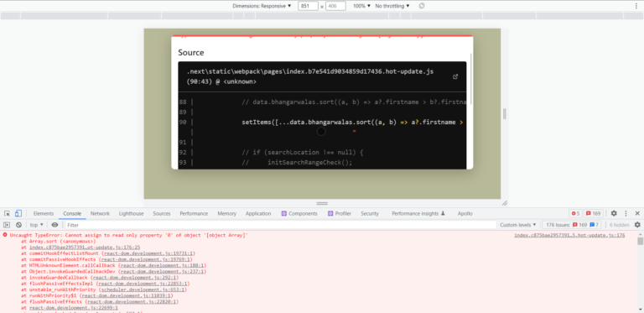Click the viewport right-edge resize handle
The width and height of the screenshot is (644, 313).
504,114
